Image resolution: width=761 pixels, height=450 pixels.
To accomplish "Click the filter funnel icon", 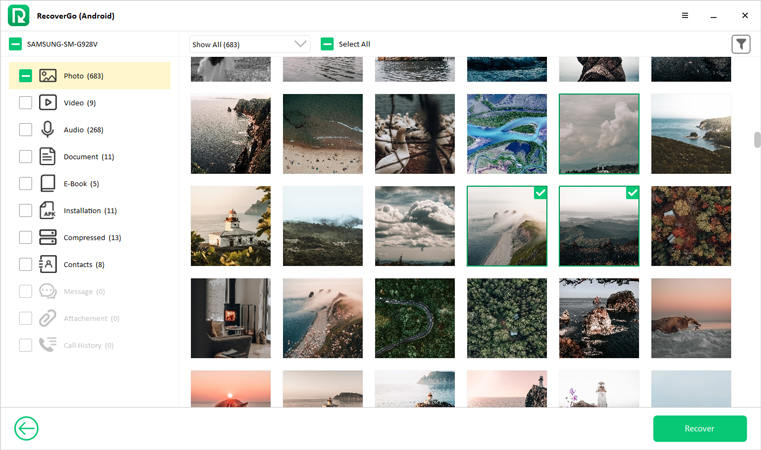I will click(x=740, y=44).
